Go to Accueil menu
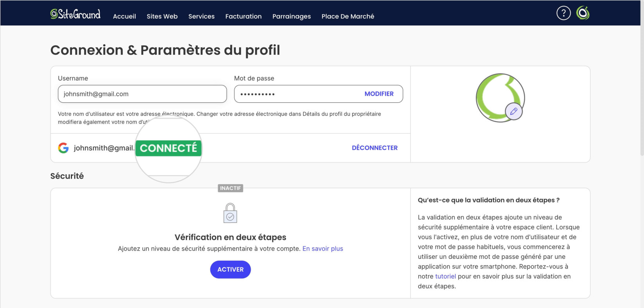644x308 pixels. tap(124, 16)
